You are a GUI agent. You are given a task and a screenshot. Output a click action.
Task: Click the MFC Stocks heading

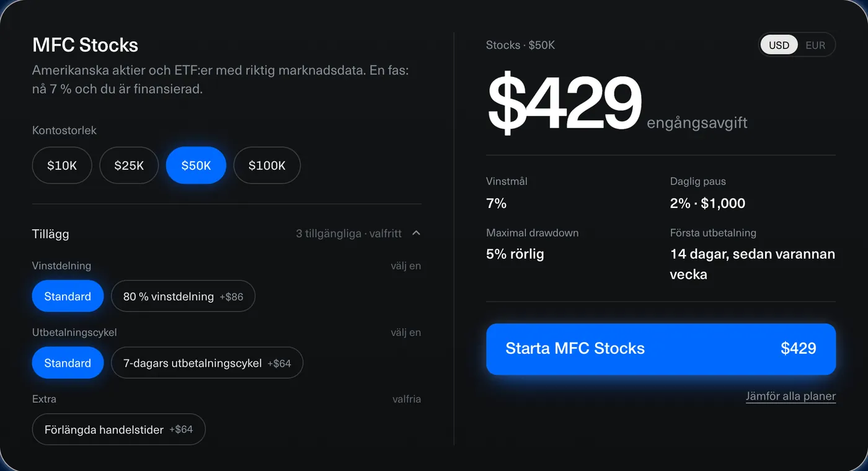click(x=86, y=45)
